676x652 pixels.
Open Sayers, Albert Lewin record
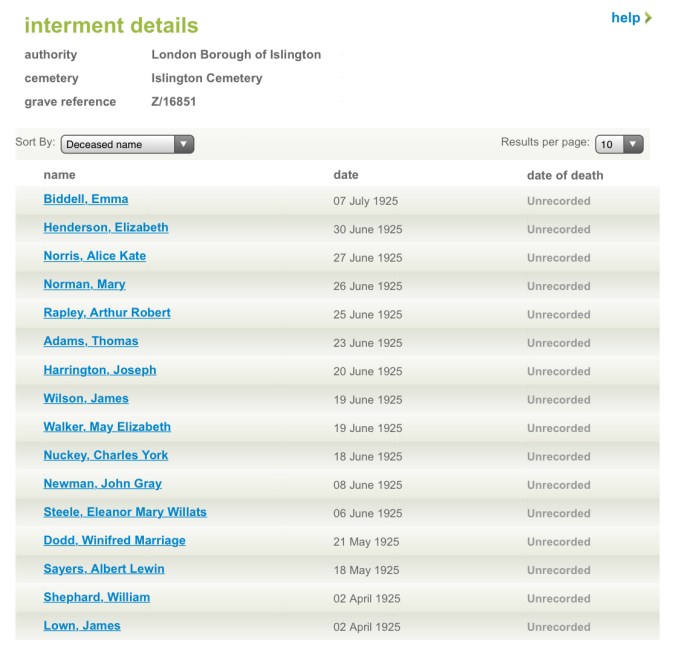[104, 569]
